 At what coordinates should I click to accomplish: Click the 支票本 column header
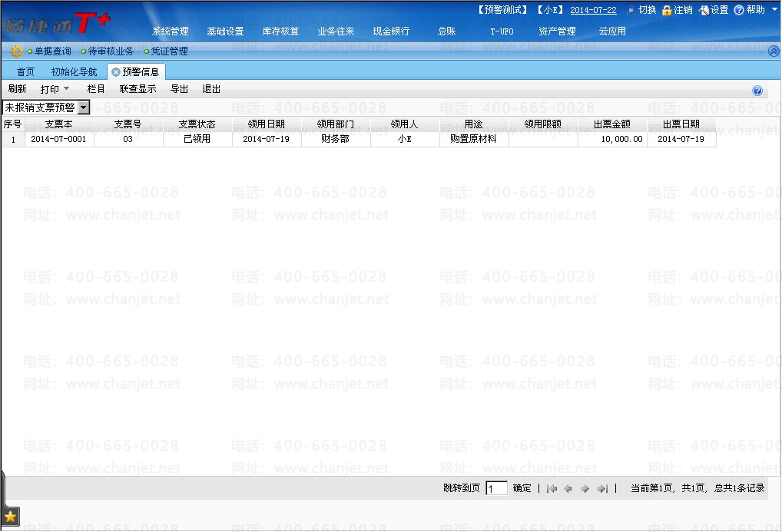pyautogui.click(x=59, y=124)
